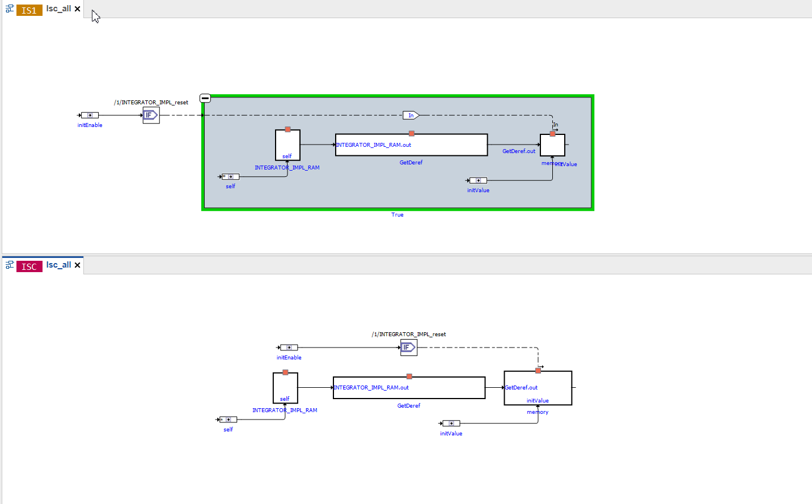The width and height of the screenshot is (812, 504).
Task: Select the self port in top diagram
Action: [230, 177]
